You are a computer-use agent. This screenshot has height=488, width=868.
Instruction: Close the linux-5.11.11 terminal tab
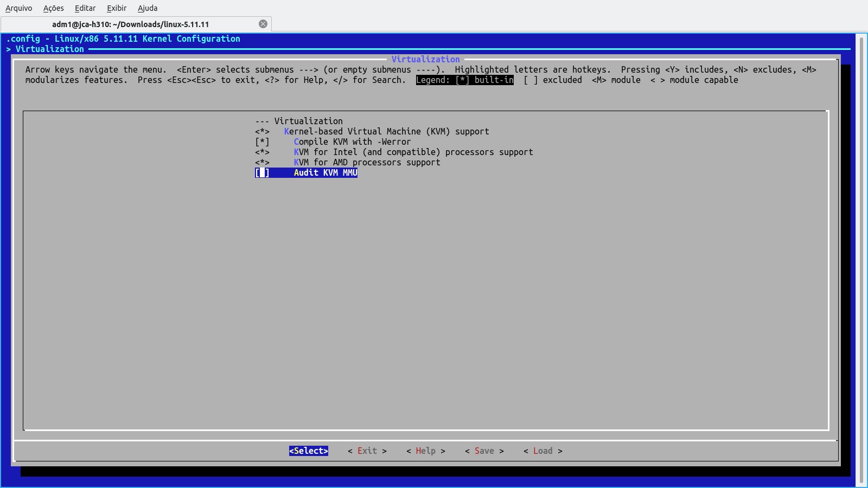click(x=263, y=24)
